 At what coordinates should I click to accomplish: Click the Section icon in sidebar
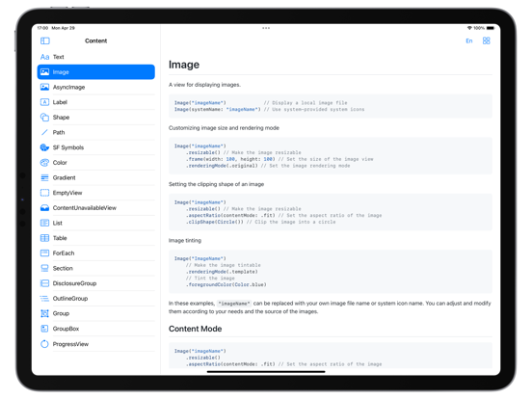44,268
